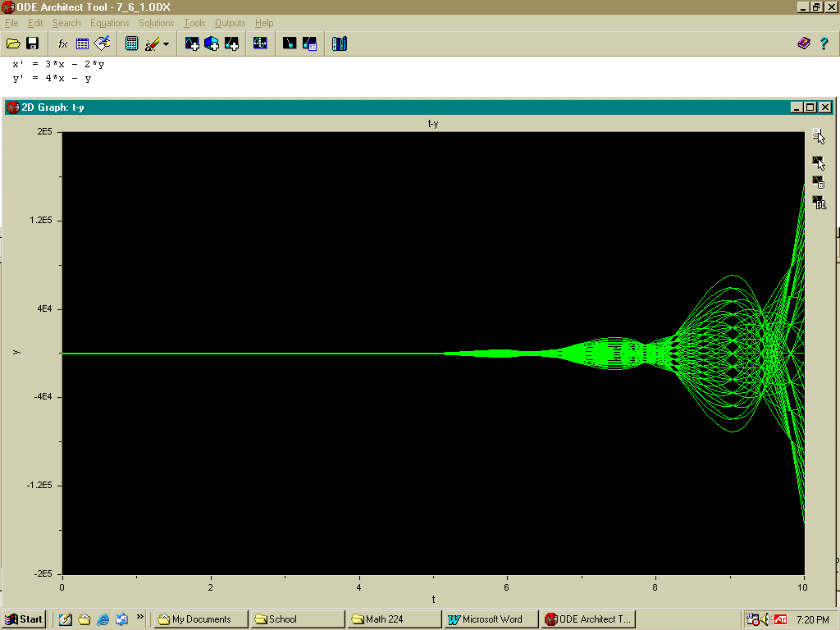
Task: Click the legend pointer icon beside graph
Action: tap(819, 136)
